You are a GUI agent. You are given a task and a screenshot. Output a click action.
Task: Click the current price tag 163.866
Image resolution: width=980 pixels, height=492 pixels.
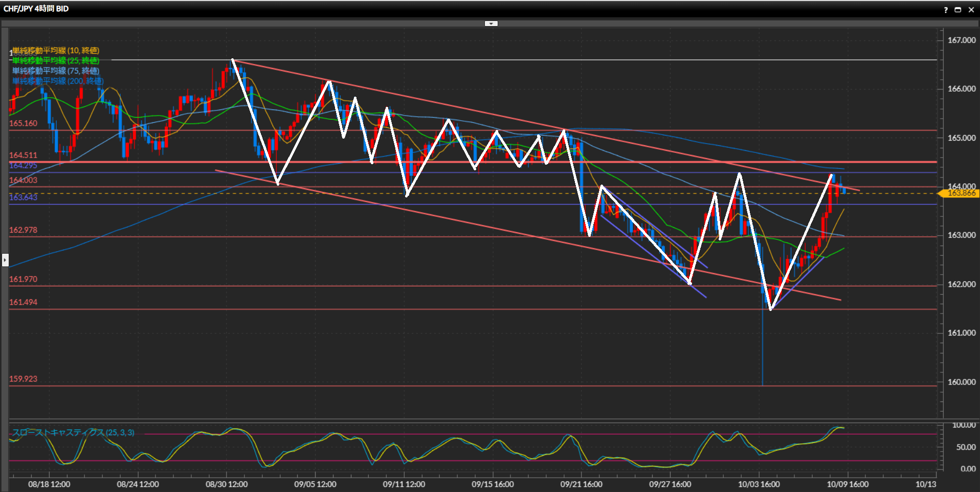(961, 193)
